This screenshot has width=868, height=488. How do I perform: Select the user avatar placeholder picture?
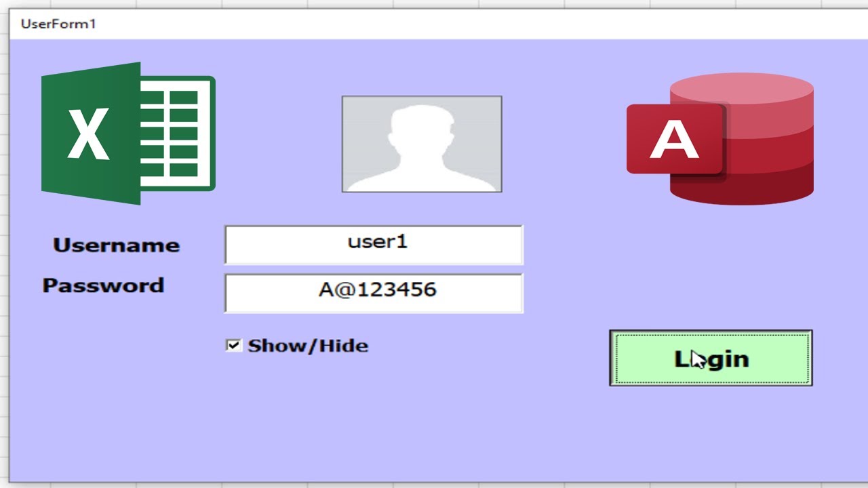[x=422, y=144]
